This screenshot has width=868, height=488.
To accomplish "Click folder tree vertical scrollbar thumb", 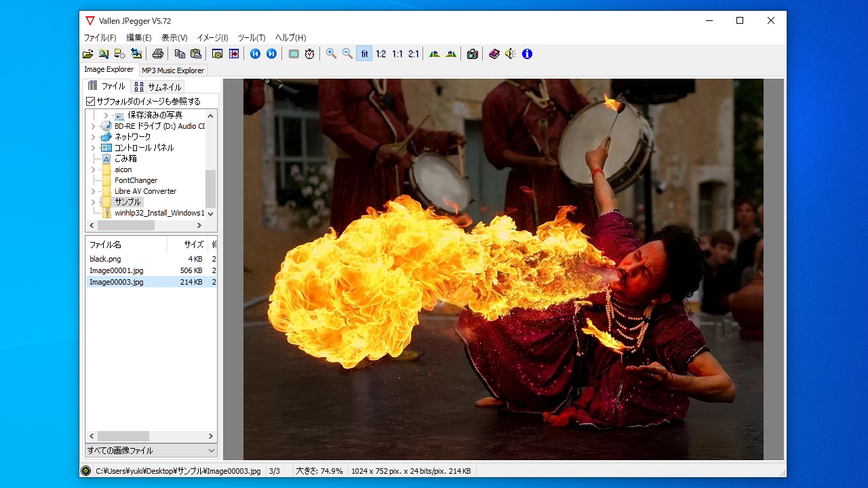I will point(210,188).
